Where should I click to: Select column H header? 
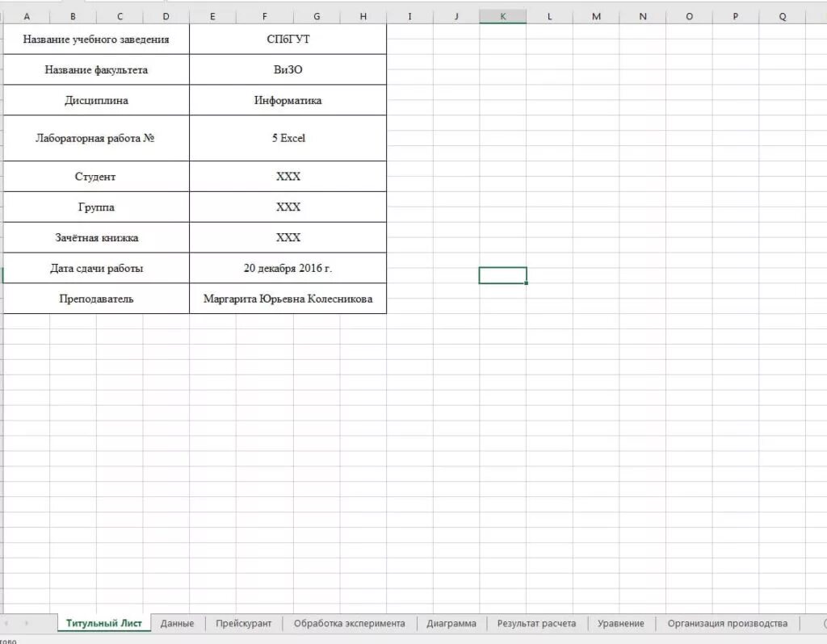(x=363, y=16)
